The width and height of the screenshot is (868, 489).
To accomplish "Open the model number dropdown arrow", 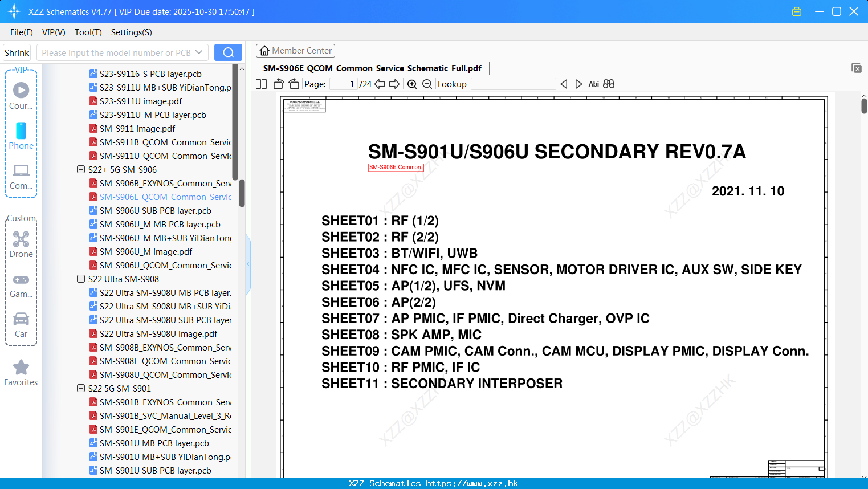I will click(x=199, y=52).
